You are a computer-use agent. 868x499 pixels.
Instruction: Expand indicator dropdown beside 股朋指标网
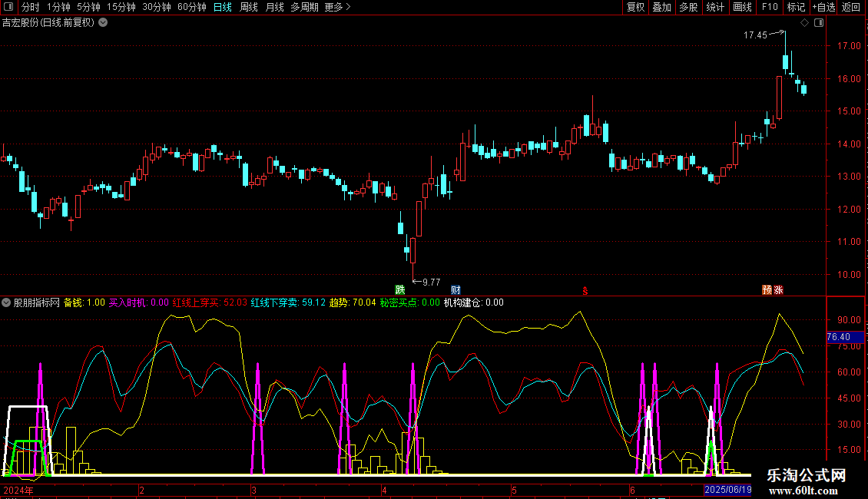coord(6,302)
